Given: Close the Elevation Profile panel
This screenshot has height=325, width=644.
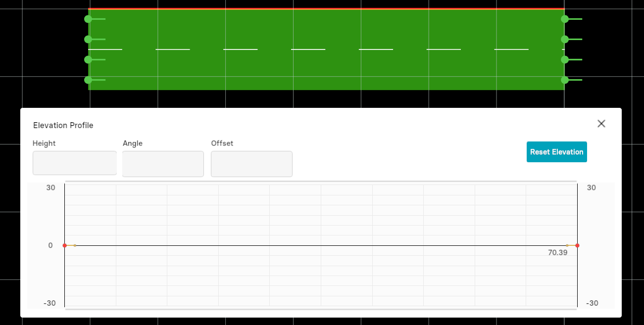Looking at the screenshot, I should coord(601,124).
